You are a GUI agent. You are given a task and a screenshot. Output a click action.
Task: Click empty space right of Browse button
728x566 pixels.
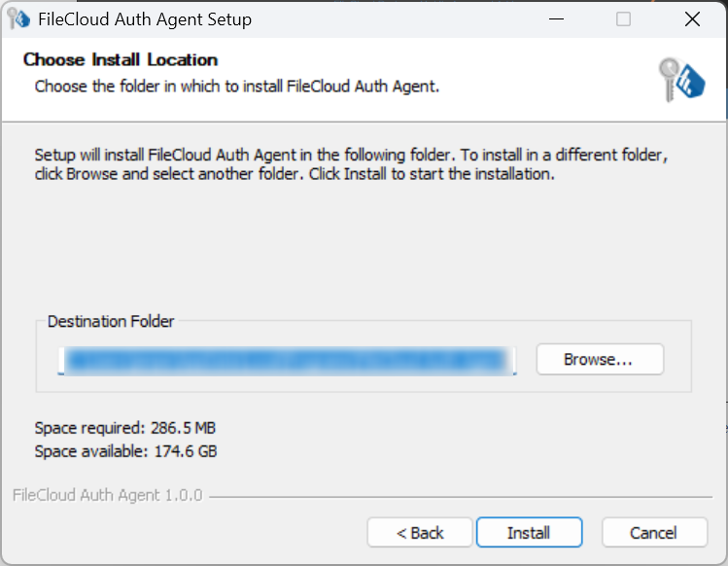677,360
